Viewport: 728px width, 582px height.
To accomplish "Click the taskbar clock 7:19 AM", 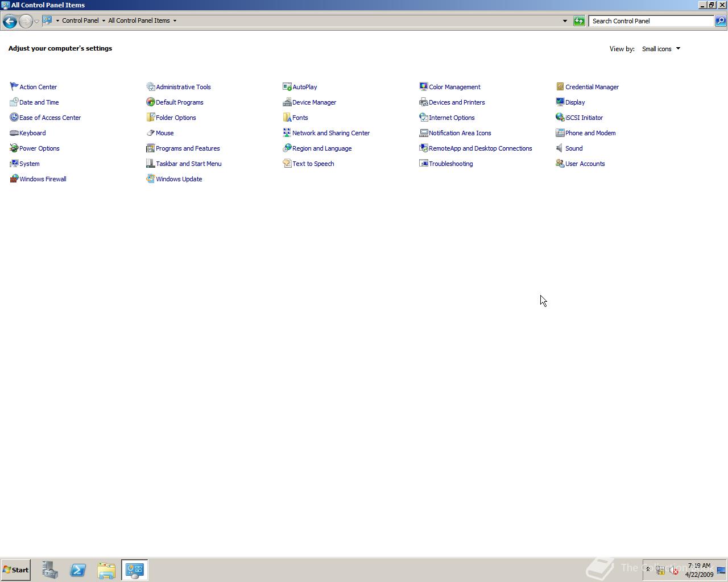I will (x=699, y=570).
